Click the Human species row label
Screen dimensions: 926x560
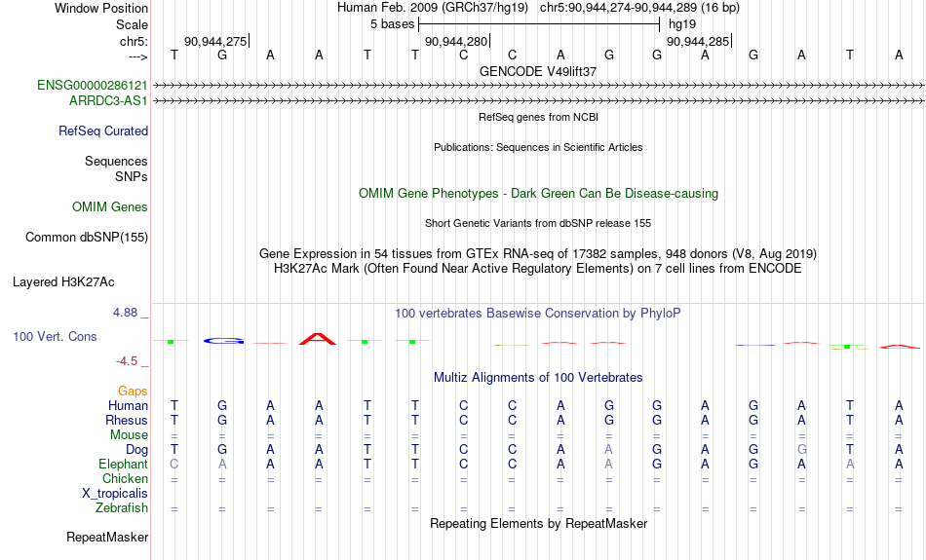pyautogui.click(x=128, y=405)
